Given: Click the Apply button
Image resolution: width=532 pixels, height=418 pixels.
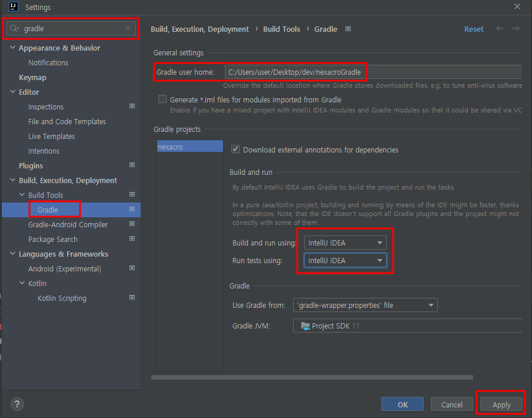Looking at the screenshot, I should (501, 404).
